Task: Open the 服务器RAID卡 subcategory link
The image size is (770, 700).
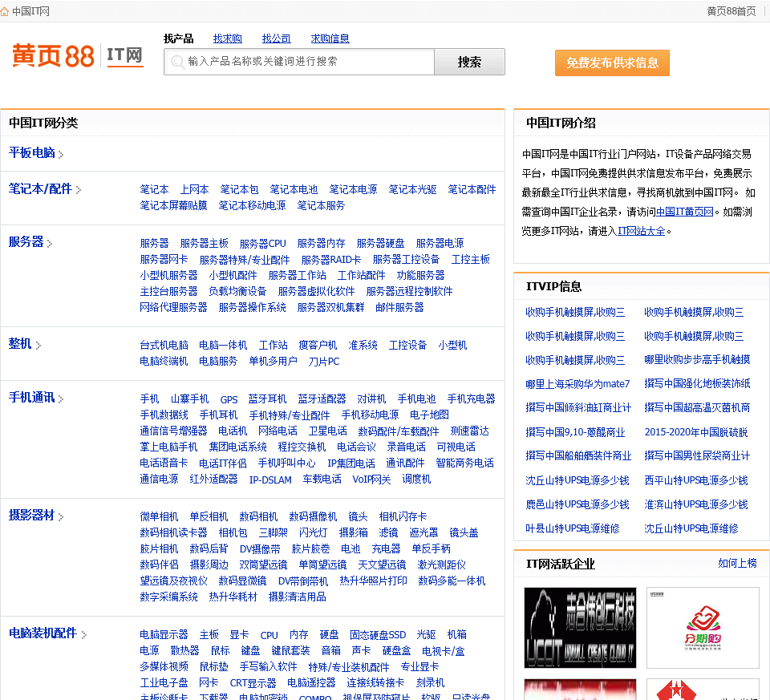Action: (x=331, y=260)
